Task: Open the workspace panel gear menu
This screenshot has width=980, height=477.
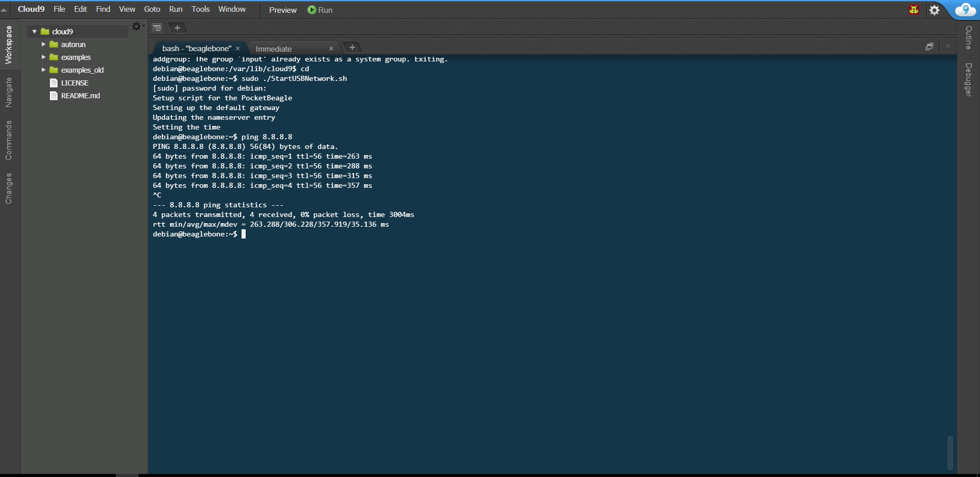Action: 136,27
